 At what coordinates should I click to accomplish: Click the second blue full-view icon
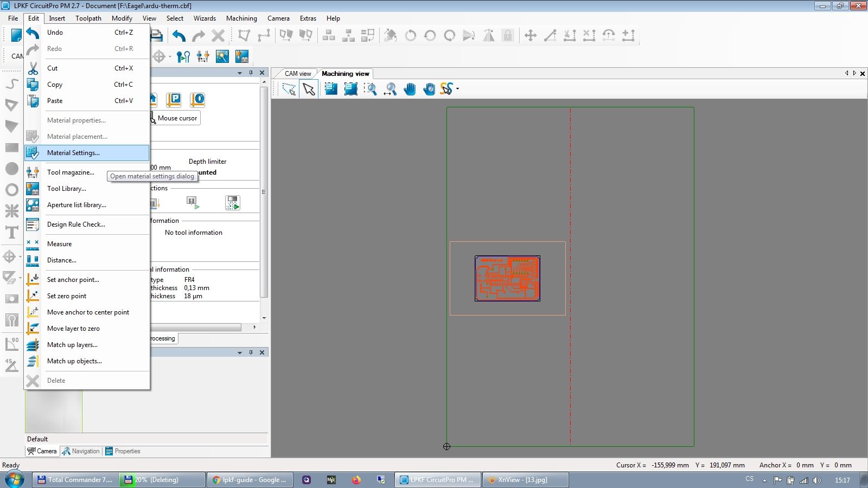click(350, 89)
